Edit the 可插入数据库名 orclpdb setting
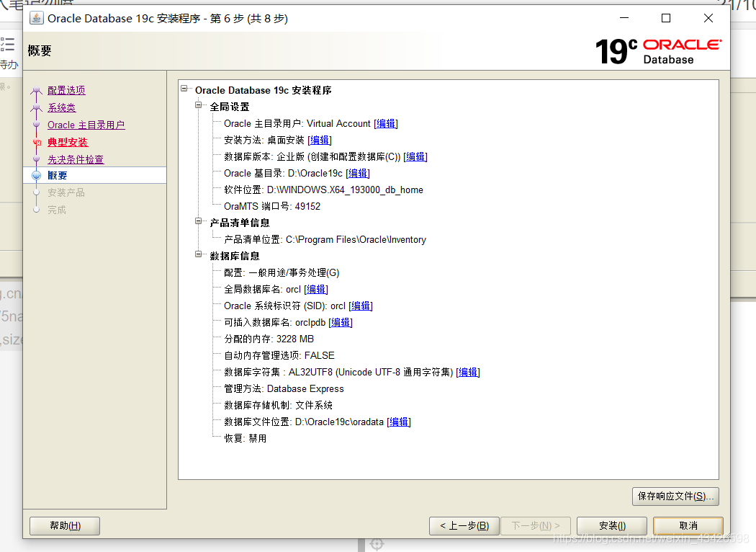This screenshot has width=756, height=552. click(341, 322)
